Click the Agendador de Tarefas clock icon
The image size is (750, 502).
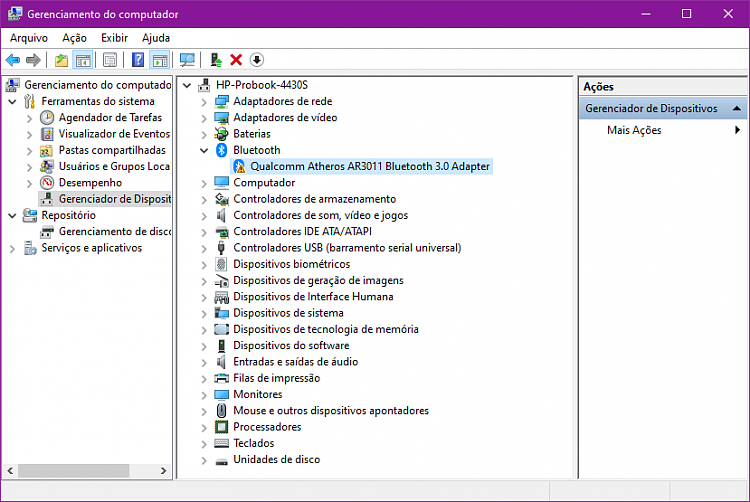(47, 118)
